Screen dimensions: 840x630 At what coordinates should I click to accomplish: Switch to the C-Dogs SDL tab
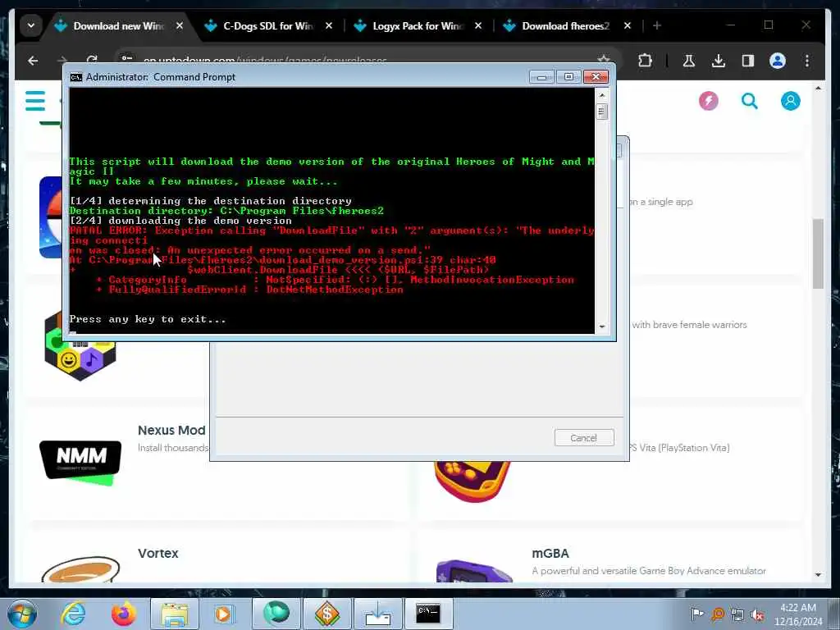268,25
